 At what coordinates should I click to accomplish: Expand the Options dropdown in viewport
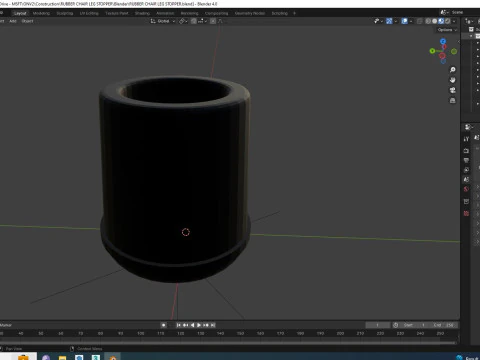(x=447, y=30)
